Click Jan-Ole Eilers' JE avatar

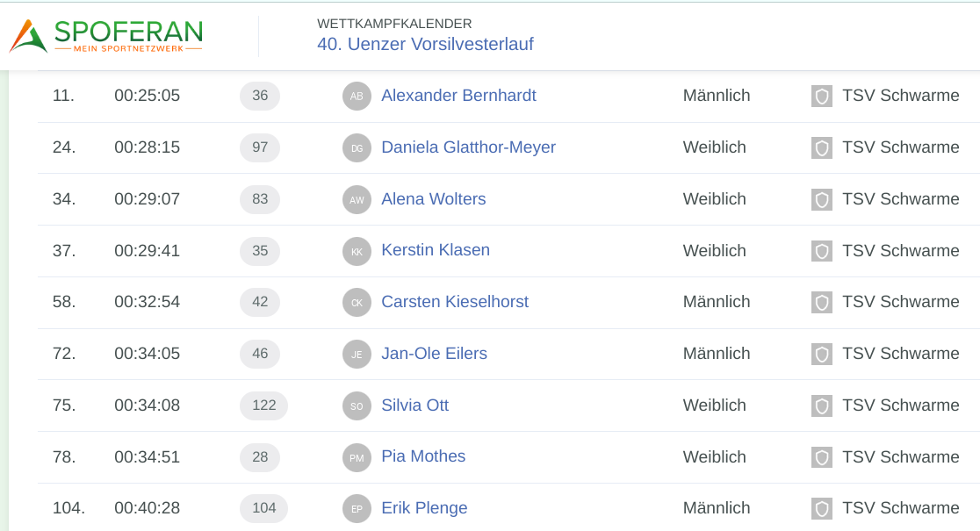pos(357,355)
